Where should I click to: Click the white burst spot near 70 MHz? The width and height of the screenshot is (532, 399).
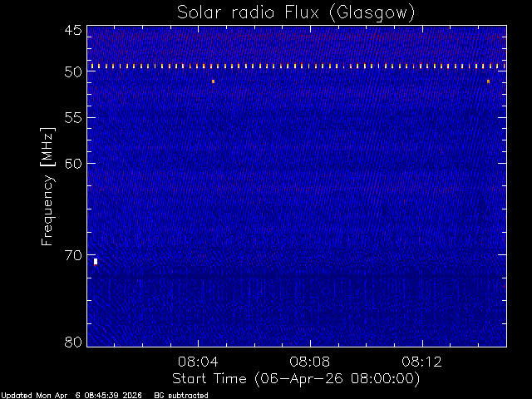click(x=96, y=262)
